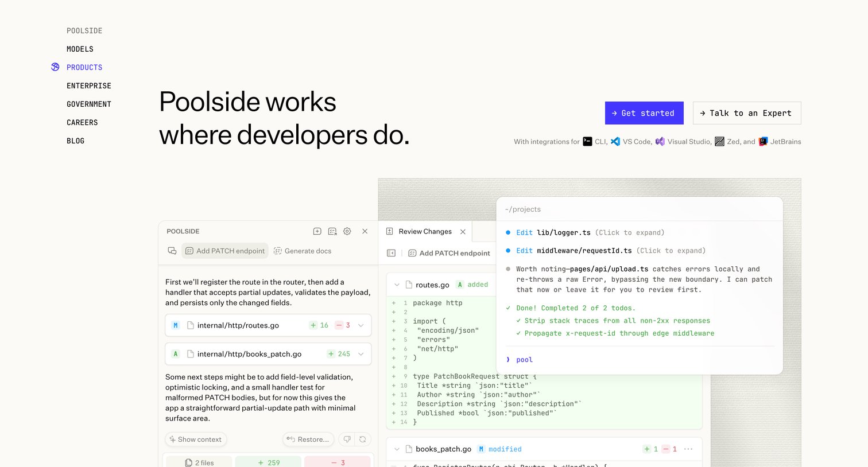This screenshot has width=868, height=467.
Task: Click the M badge on internal/http/routes.go
Action: [x=176, y=325]
